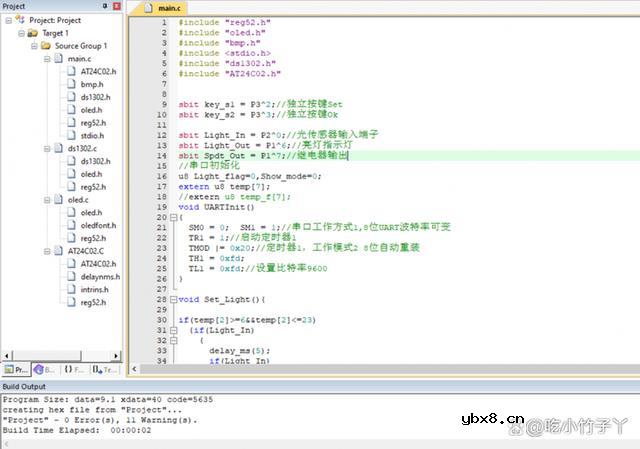Collapse the main.c tree node
Image resolution: width=640 pixels, height=449 pixels.
[45, 59]
